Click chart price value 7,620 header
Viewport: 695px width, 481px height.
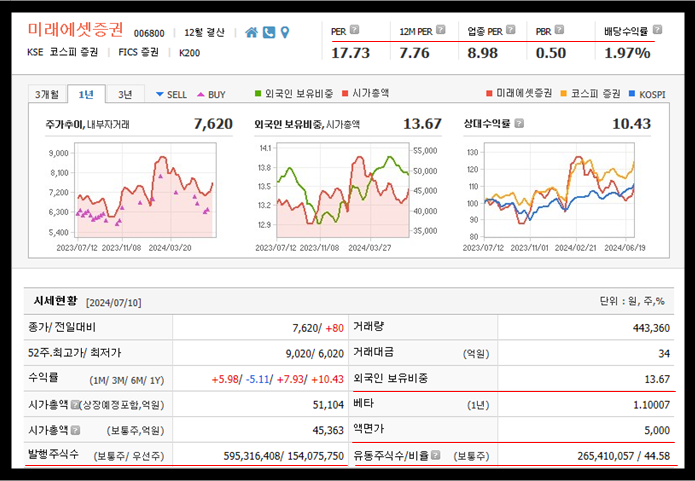pyautogui.click(x=213, y=124)
